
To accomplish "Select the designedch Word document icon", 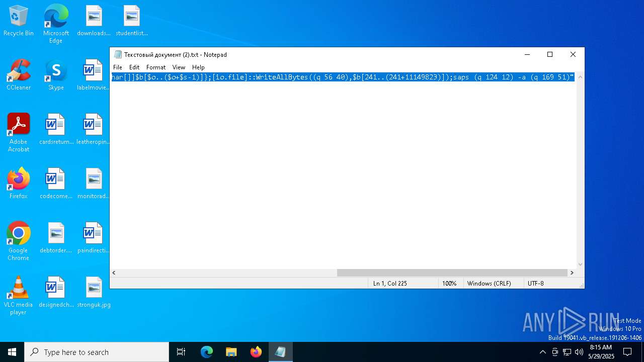I will point(56,293).
